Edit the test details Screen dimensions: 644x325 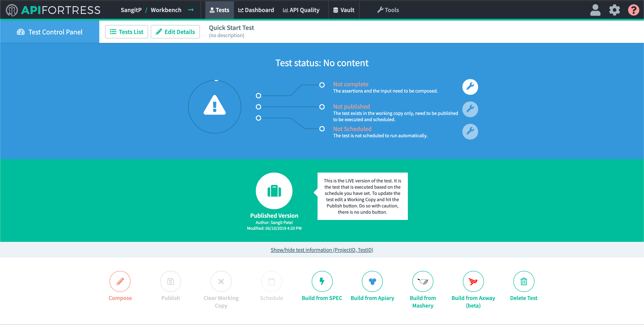coord(175,32)
